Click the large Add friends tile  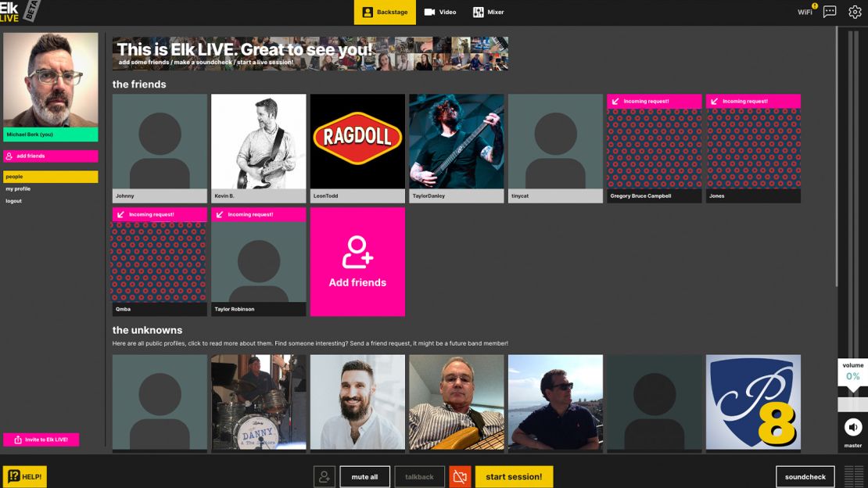tap(357, 262)
